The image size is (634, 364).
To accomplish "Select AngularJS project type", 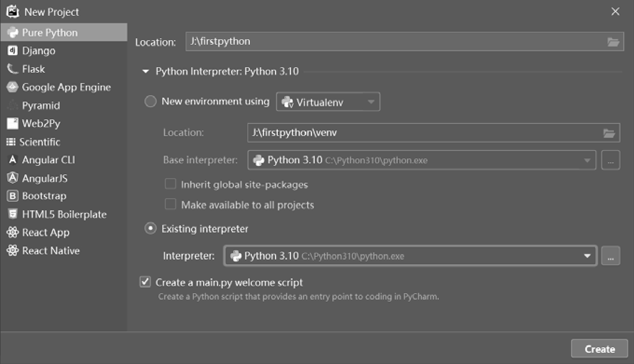I will [x=63, y=178].
